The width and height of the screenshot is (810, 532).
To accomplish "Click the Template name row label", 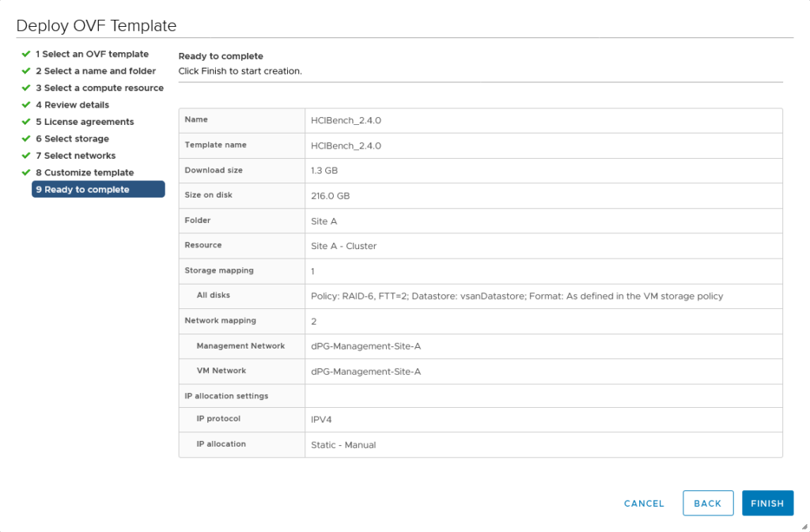I will point(215,145).
